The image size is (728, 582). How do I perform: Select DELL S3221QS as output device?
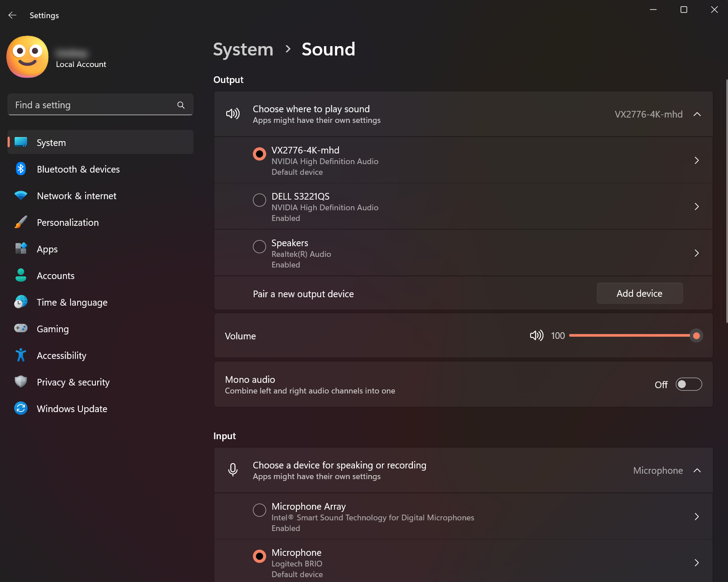coord(260,200)
